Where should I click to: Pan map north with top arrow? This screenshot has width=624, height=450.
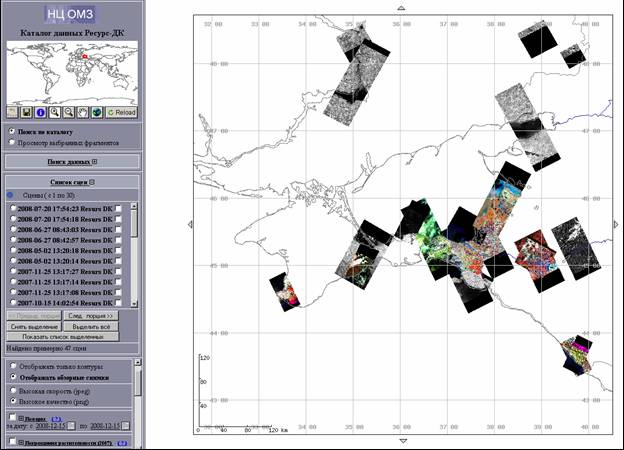click(402, 7)
